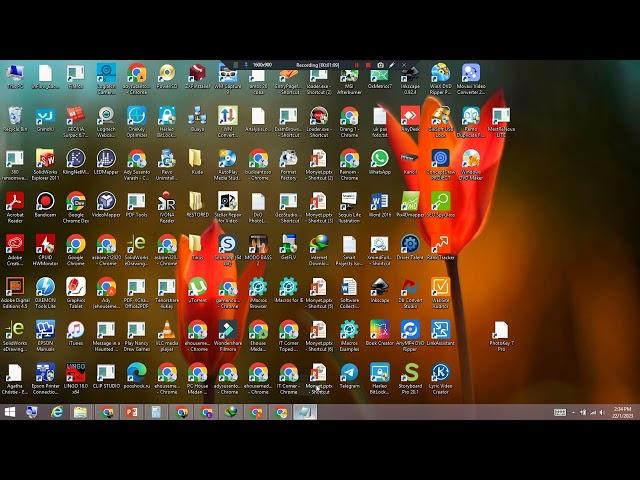The image size is (640, 480).
Task: Open the DAEMON Tools Lite shortcut
Action: click(x=45, y=292)
